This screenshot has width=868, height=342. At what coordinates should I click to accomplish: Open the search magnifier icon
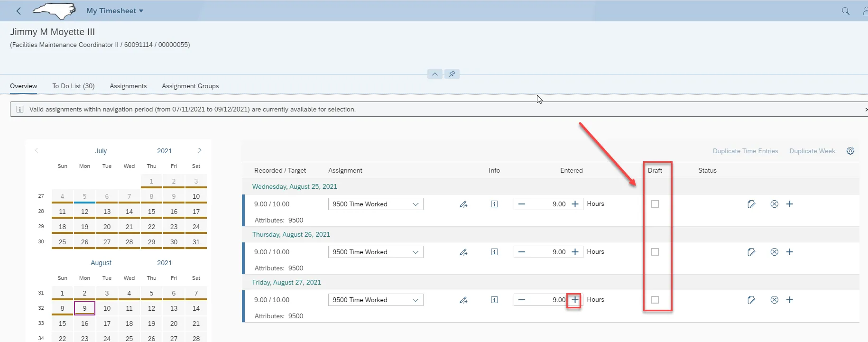[845, 11]
